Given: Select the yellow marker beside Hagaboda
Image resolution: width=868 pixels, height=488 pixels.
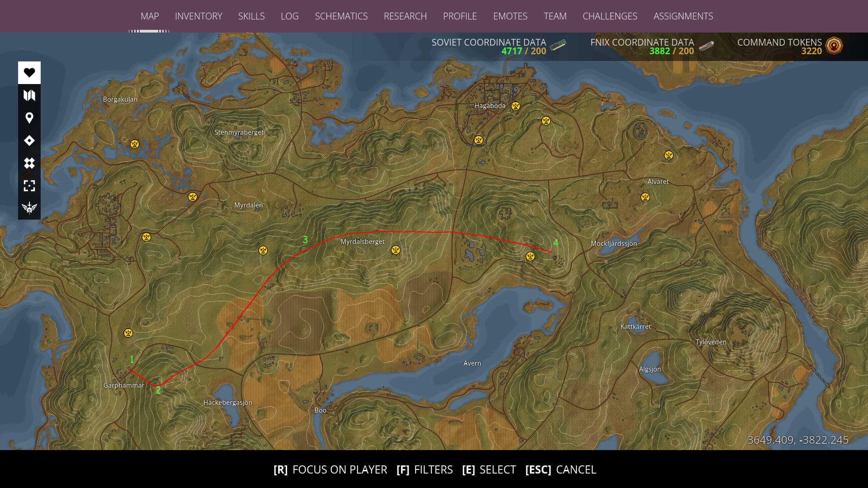Looking at the screenshot, I should click(x=515, y=106).
